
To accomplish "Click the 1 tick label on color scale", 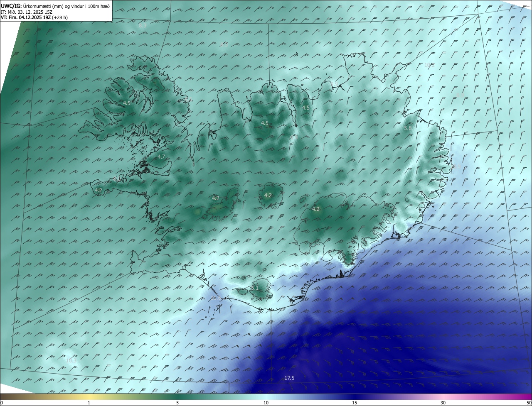I will [89, 403].
